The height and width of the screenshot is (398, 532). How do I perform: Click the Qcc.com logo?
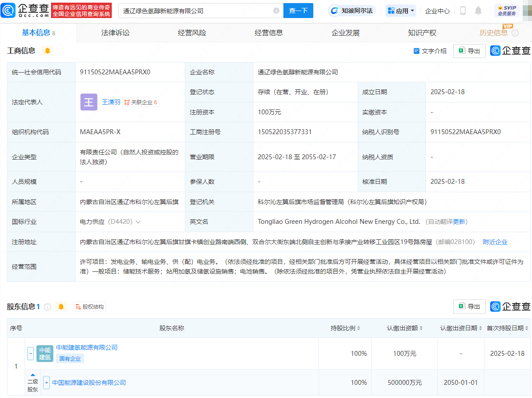tap(25, 11)
